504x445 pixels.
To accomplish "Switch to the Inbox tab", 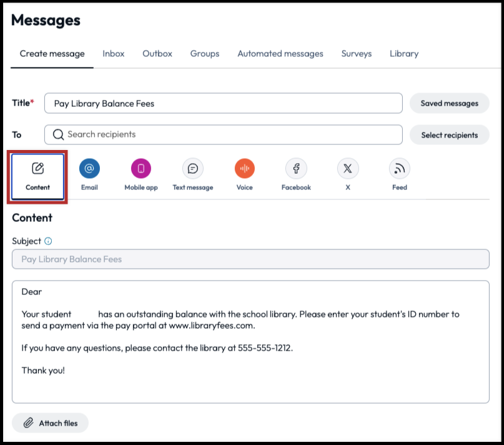I will coord(113,54).
